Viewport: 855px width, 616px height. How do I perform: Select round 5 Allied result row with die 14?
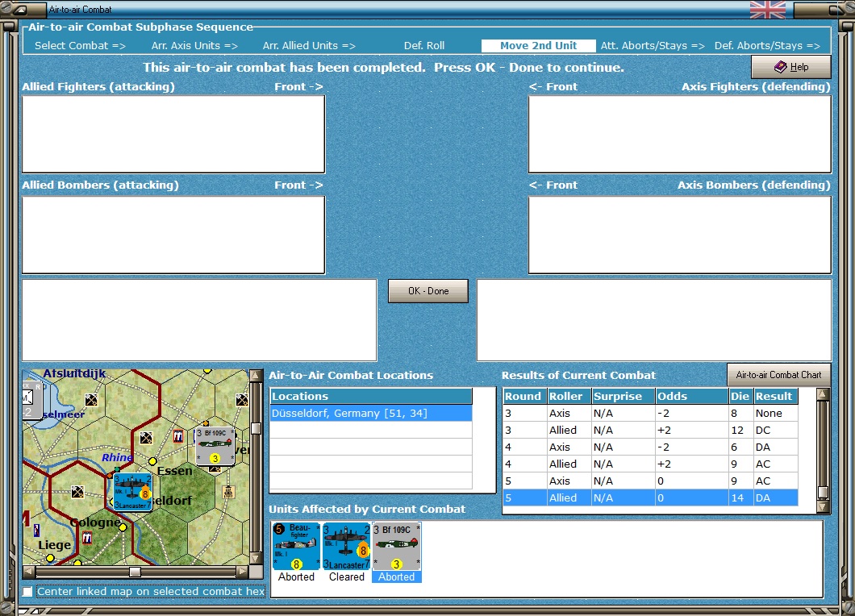[650, 497]
